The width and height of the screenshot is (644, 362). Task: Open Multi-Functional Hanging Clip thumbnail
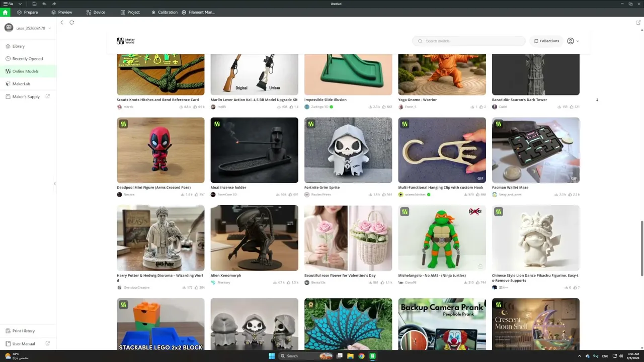click(x=442, y=150)
